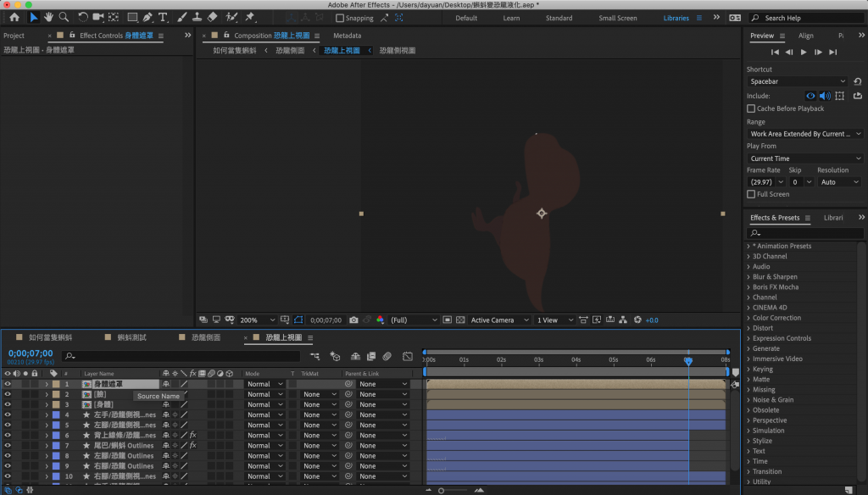Click the draft 3D icon in timeline
868x495 pixels.
pyautogui.click(x=335, y=357)
